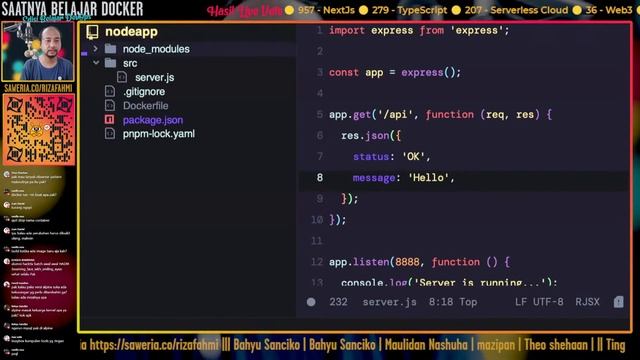Expand the node_modules folder chevron
Viewport: 640px width, 360px height.
coord(96,49)
